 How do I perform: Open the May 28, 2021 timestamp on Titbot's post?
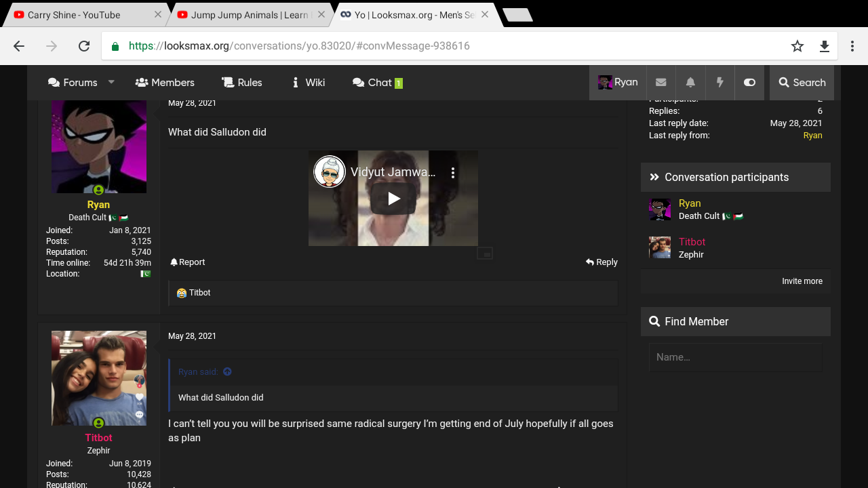point(192,336)
